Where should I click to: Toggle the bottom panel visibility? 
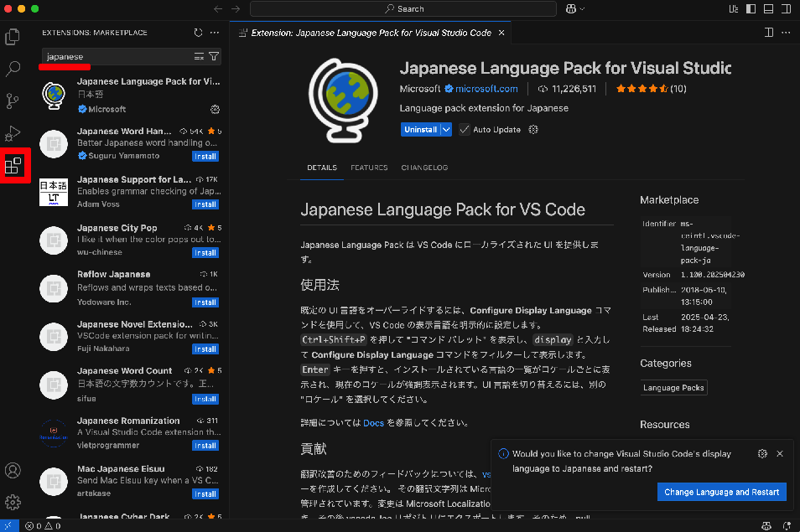tap(768, 8)
